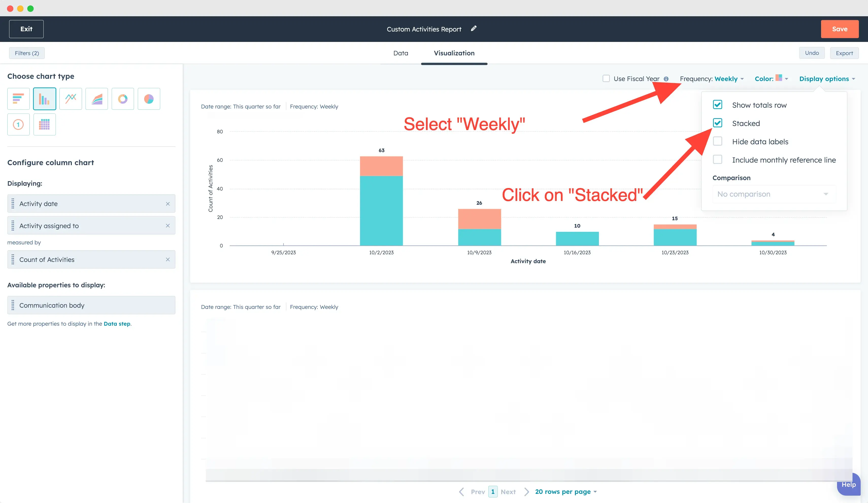This screenshot has height=503, width=868.
Task: Uncheck the Stacked checkbox
Action: 717,123
